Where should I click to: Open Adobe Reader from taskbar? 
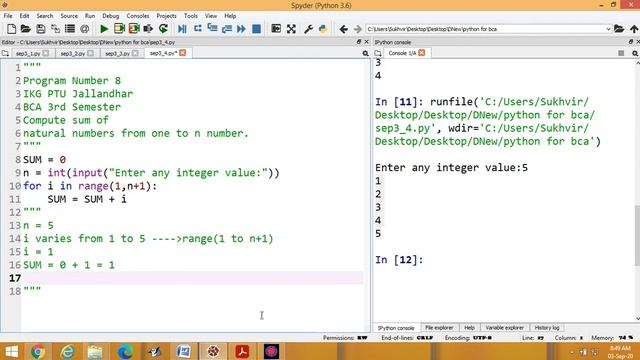coord(242,351)
